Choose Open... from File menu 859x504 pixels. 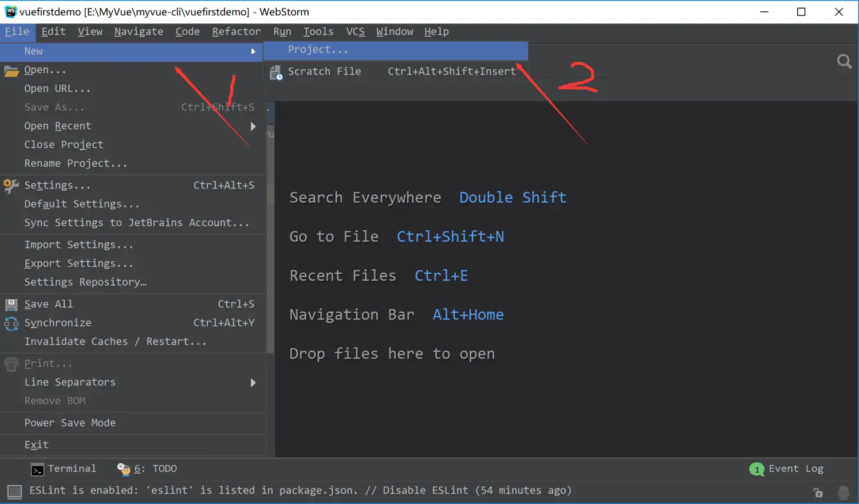coord(133,70)
